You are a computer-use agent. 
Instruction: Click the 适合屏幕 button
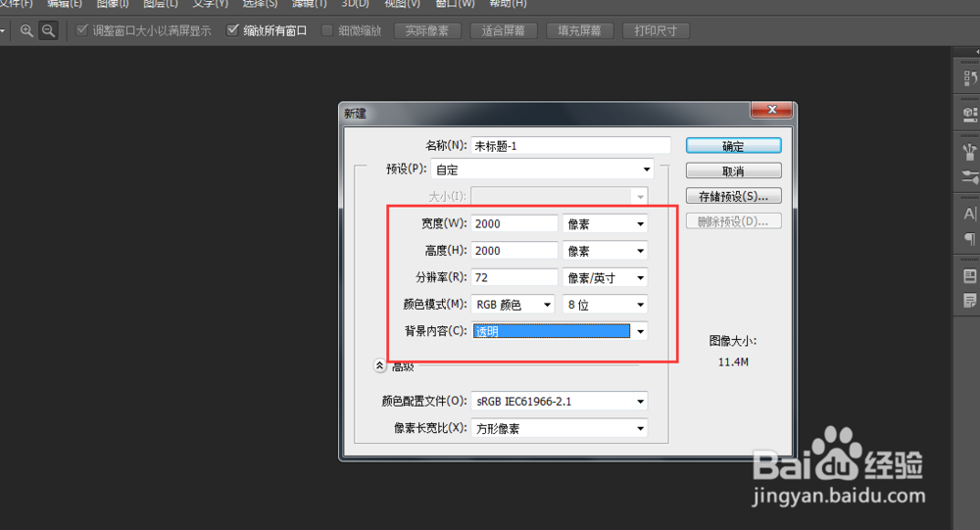tap(504, 30)
